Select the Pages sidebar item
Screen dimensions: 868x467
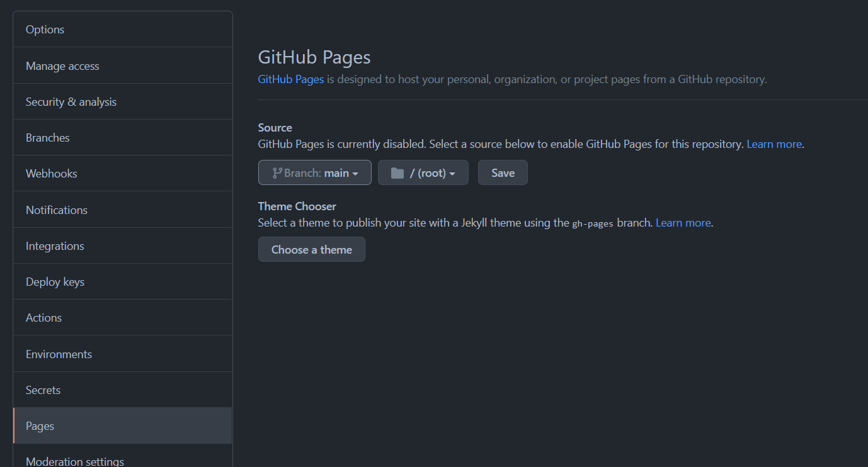(x=123, y=425)
